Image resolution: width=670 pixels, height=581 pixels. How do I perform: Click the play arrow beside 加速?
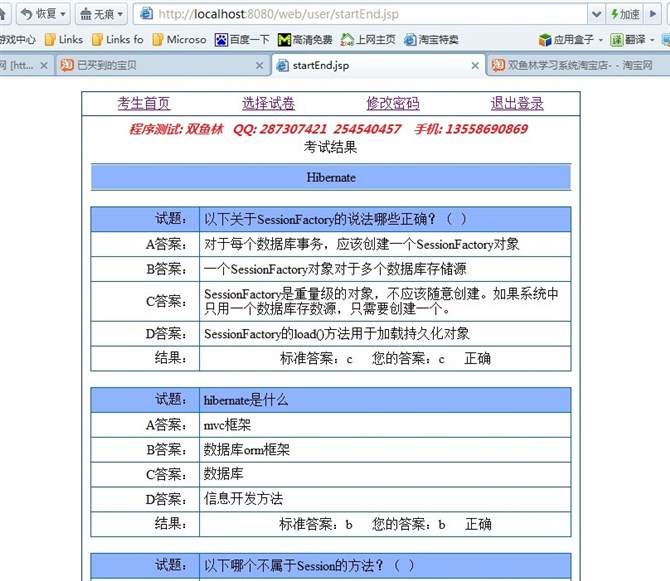click(653, 14)
